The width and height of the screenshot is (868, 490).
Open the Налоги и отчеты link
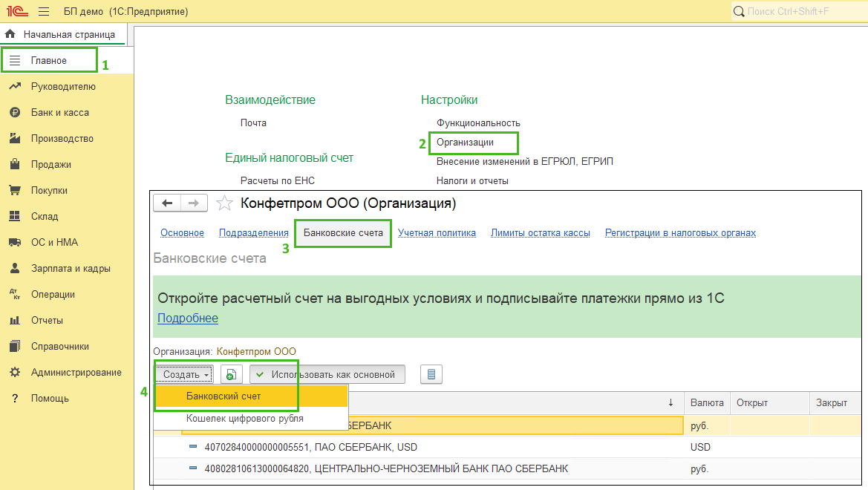[472, 181]
